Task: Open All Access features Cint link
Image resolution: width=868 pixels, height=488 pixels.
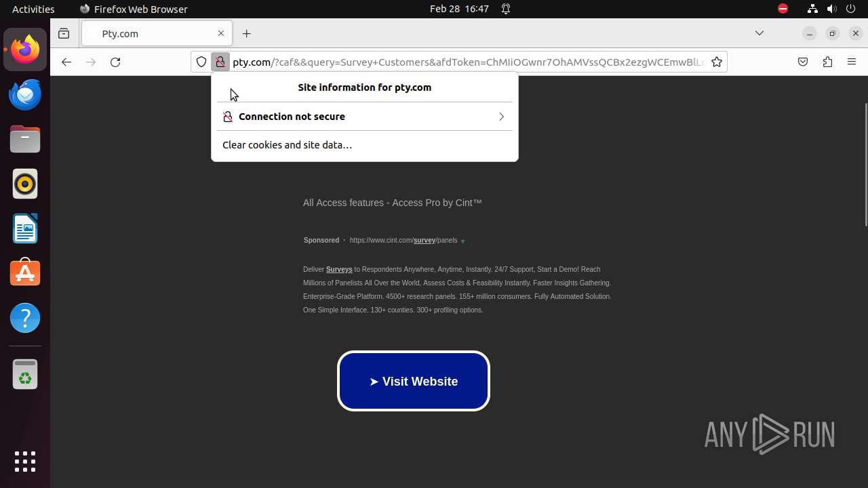Action: (392, 203)
